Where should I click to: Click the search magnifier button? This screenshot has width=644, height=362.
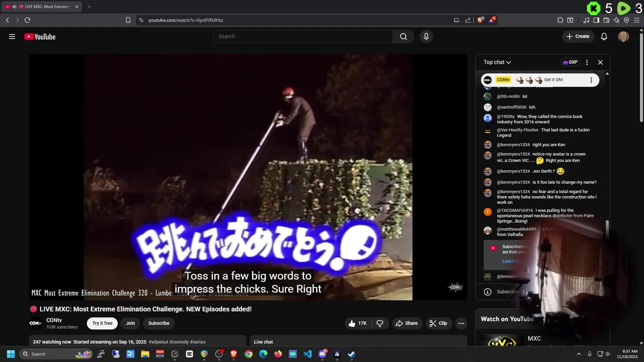tap(404, 36)
